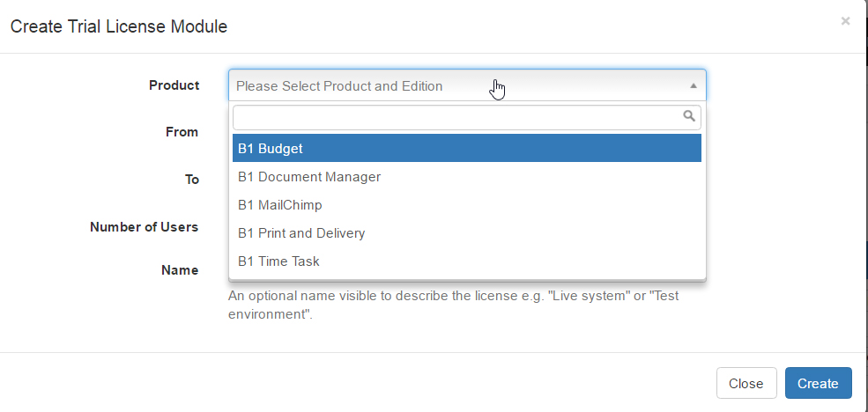Click the 'Create Trial License Module' title
Screen dimensions: 868x412
pyautogui.click(x=118, y=26)
